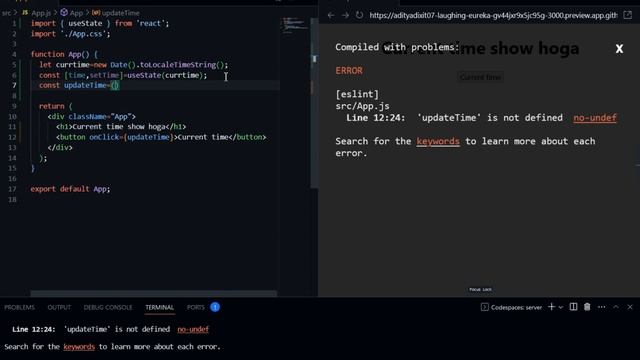Click './App.css' import string
640x360 pixels.
pos(85,34)
